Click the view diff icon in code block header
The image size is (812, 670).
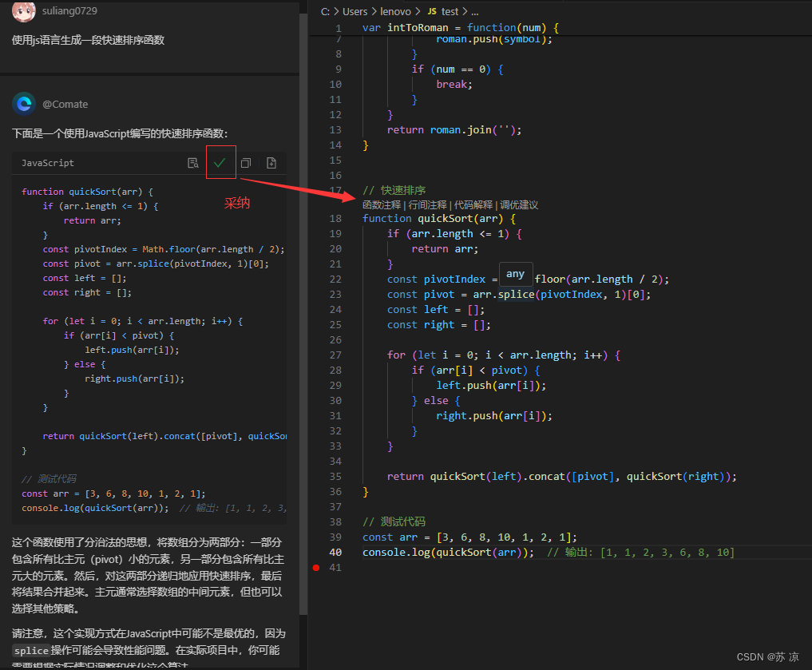[193, 163]
